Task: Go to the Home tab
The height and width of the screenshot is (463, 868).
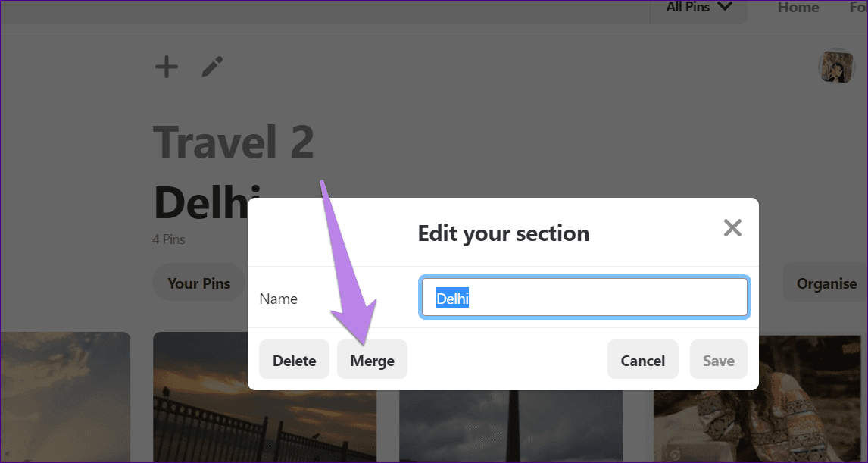Action: [x=798, y=8]
